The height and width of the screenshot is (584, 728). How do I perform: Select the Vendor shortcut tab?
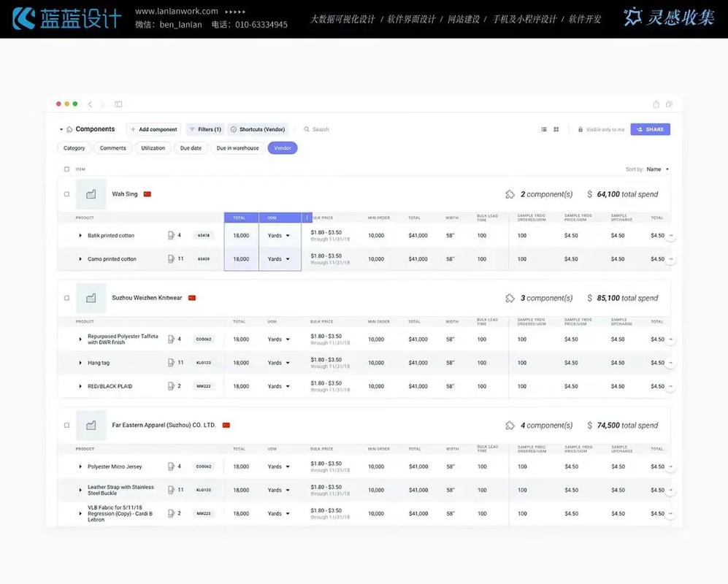pos(283,148)
